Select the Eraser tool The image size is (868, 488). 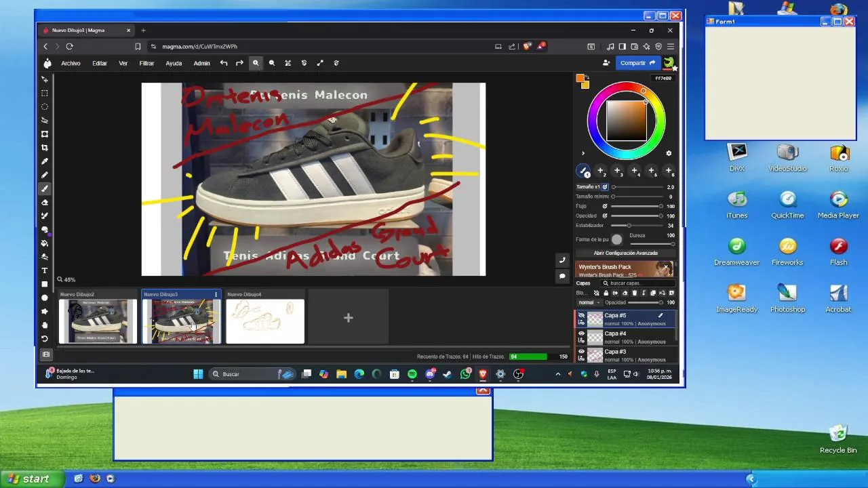(x=45, y=202)
